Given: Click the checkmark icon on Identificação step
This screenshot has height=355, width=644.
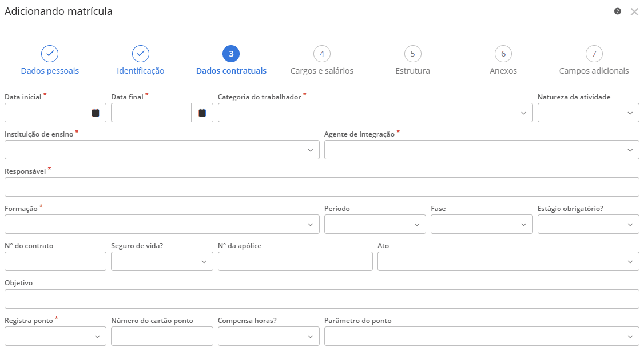Looking at the screenshot, I should pyautogui.click(x=140, y=53).
